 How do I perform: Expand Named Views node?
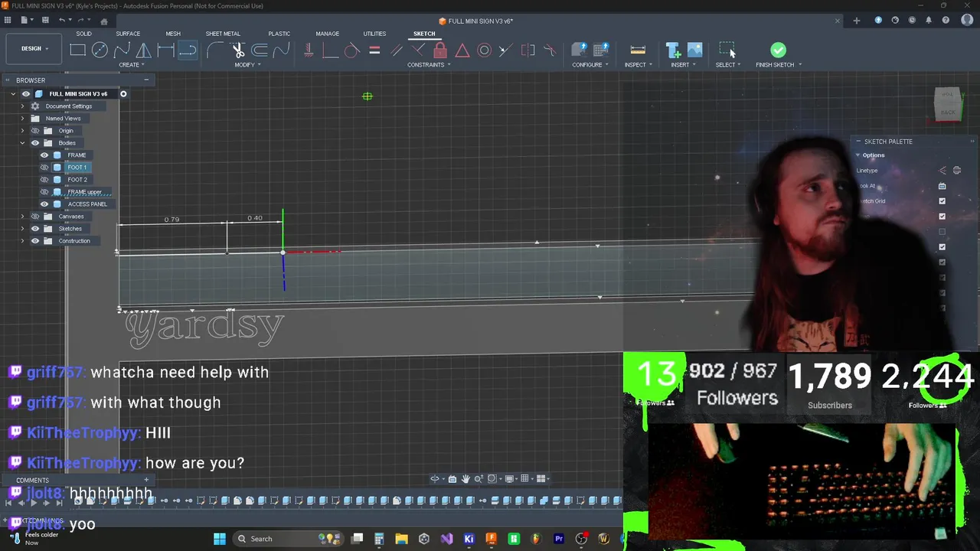pyautogui.click(x=22, y=119)
